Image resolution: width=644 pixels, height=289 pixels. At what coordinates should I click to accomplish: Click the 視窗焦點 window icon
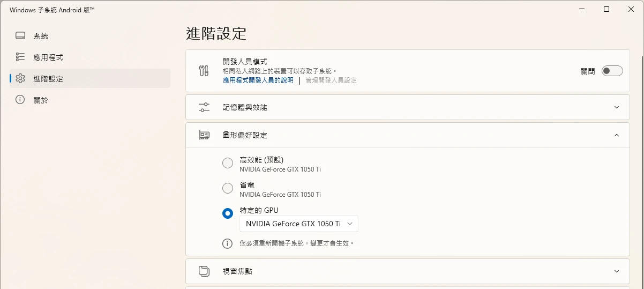pos(204,271)
